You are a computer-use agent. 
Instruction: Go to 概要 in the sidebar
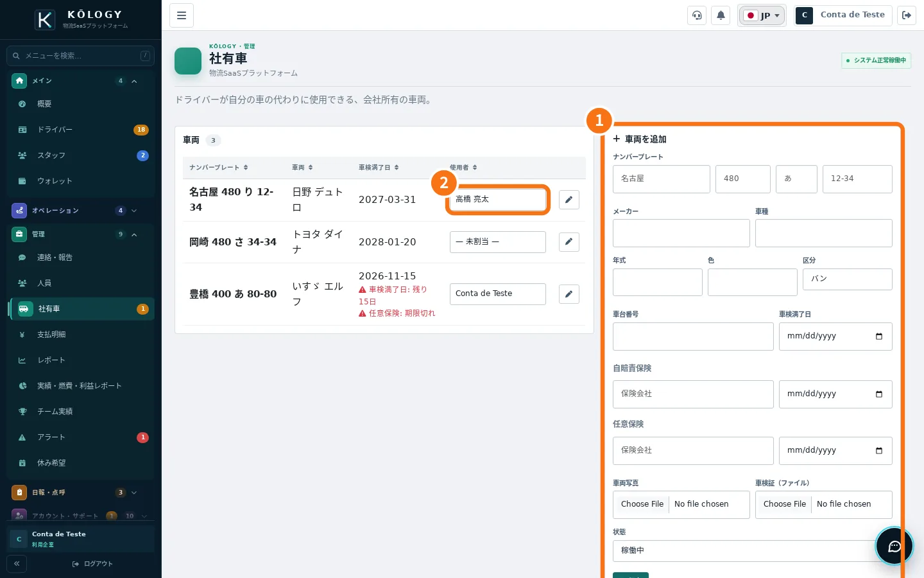coord(80,104)
